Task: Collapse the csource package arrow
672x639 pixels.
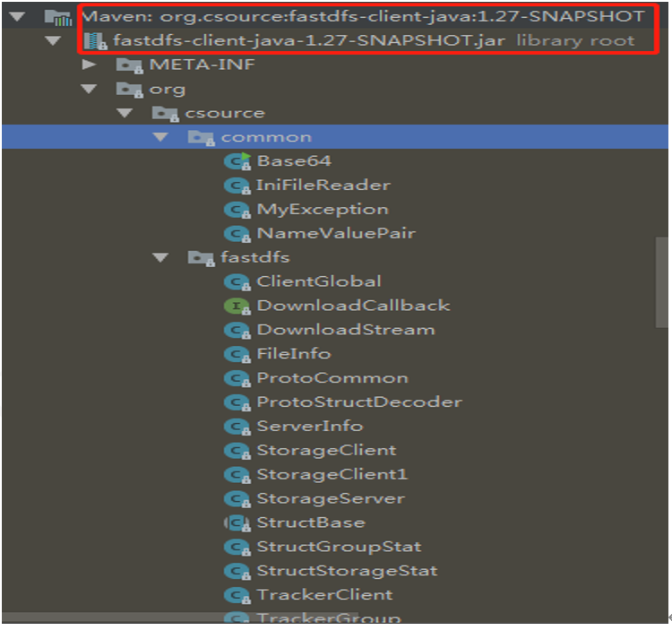Action: tap(125, 113)
